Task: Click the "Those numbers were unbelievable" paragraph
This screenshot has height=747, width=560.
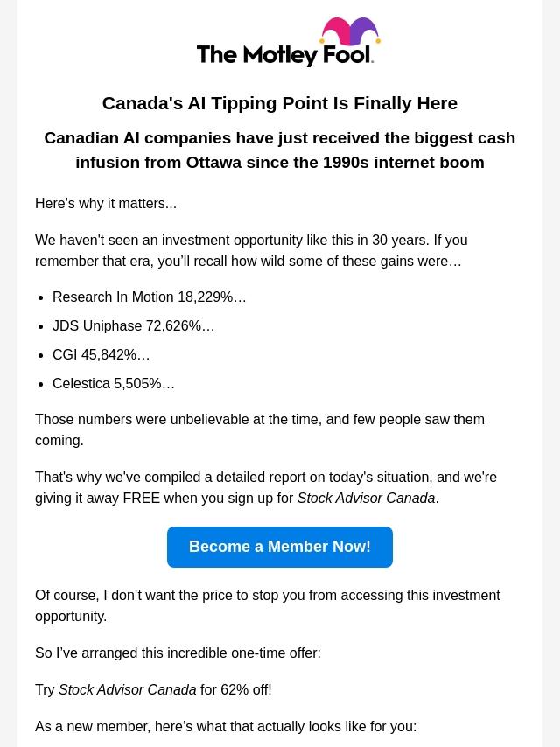Action: coord(260,429)
